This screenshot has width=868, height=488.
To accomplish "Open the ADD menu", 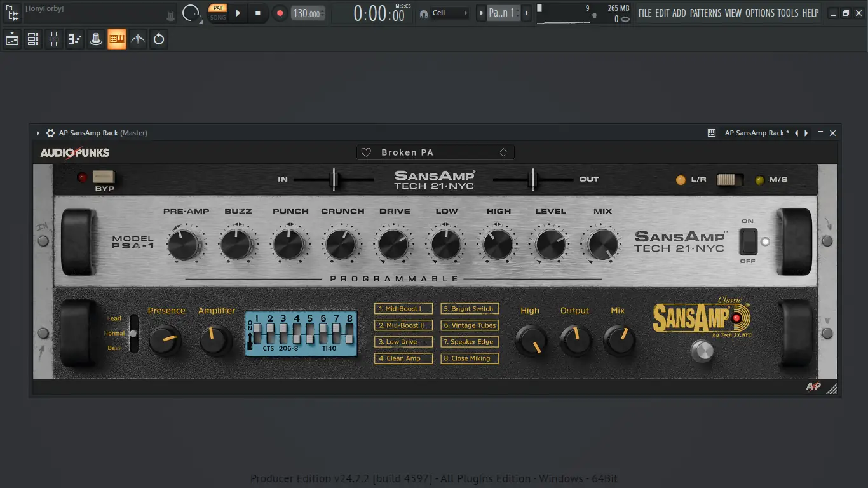I will [x=679, y=13].
